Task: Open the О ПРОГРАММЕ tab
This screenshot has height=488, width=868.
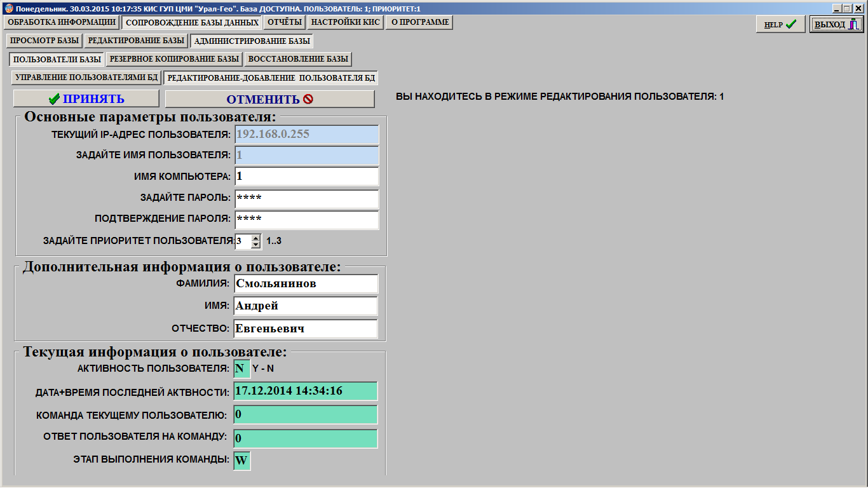Action: click(x=419, y=22)
